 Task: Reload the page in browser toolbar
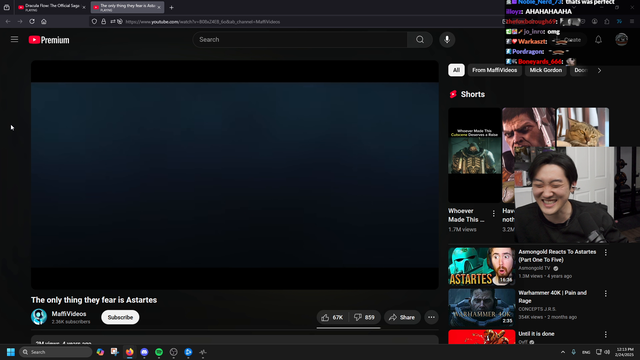[x=32, y=22]
